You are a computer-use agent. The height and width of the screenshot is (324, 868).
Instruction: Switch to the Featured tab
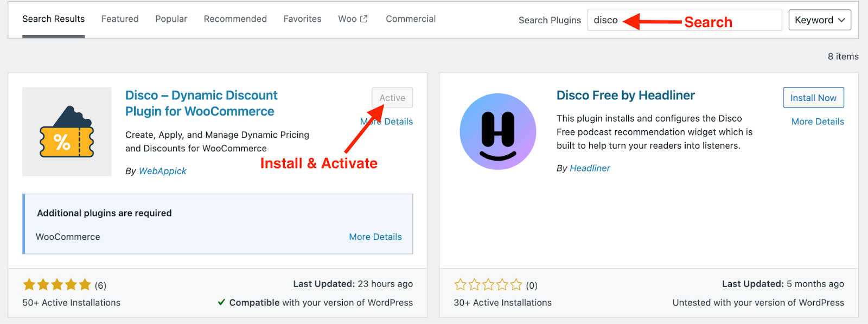(x=120, y=19)
